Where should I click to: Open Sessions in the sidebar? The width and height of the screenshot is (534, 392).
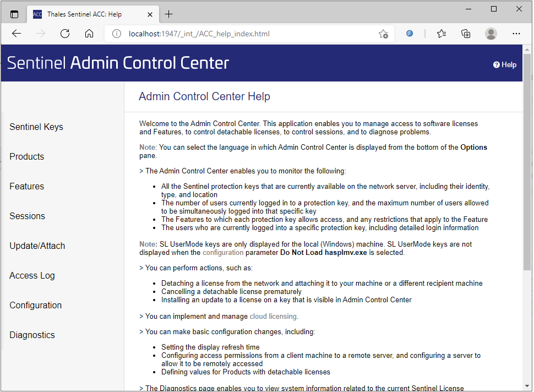click(27, 216)
